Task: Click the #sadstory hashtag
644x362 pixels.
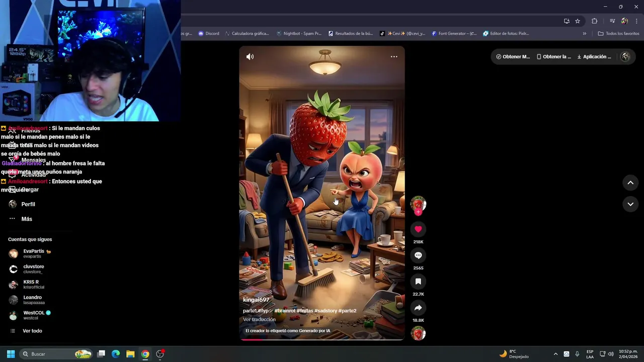Action: [x=325, y=311]
